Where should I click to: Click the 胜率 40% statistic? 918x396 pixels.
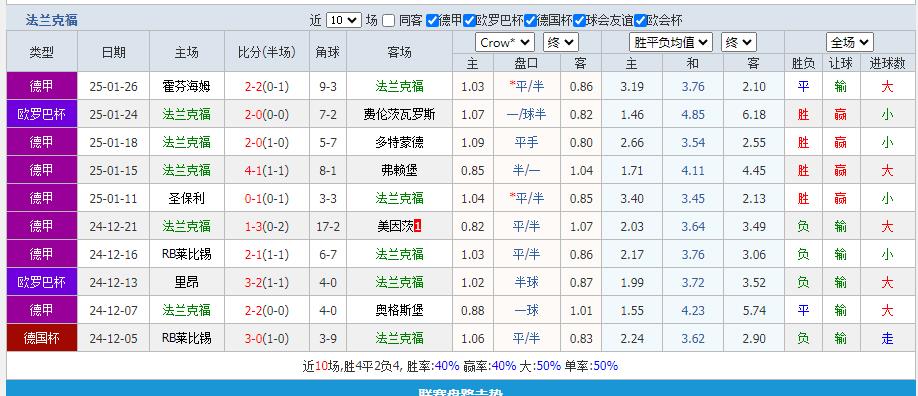click(x=433, y=366)
